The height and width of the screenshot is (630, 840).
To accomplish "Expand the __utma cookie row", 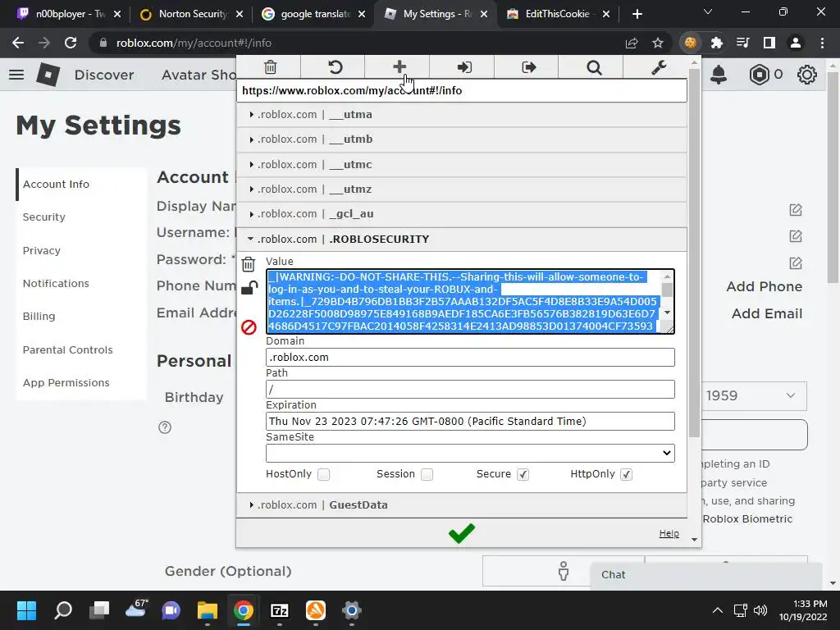I will (x=462, y=115).
